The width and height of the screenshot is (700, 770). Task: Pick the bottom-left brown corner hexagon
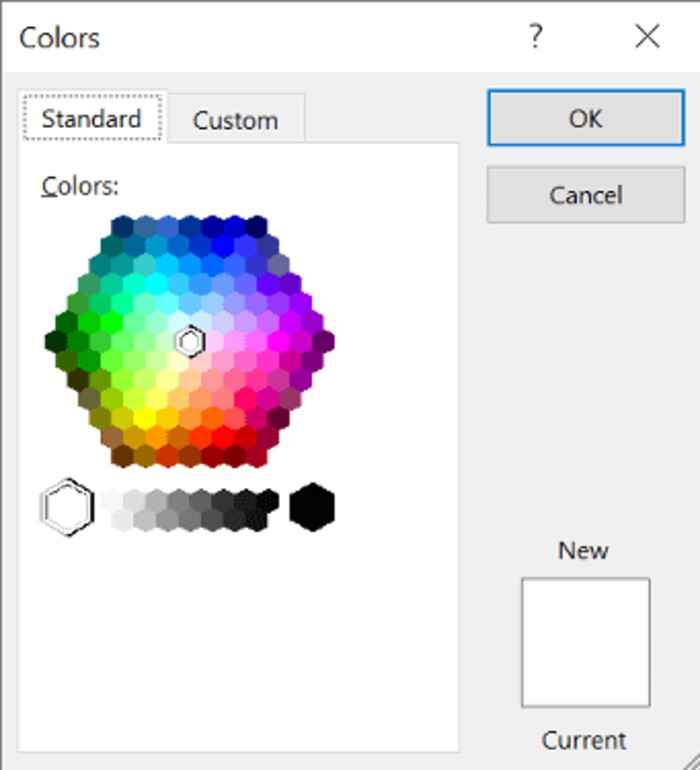(123, 455)
